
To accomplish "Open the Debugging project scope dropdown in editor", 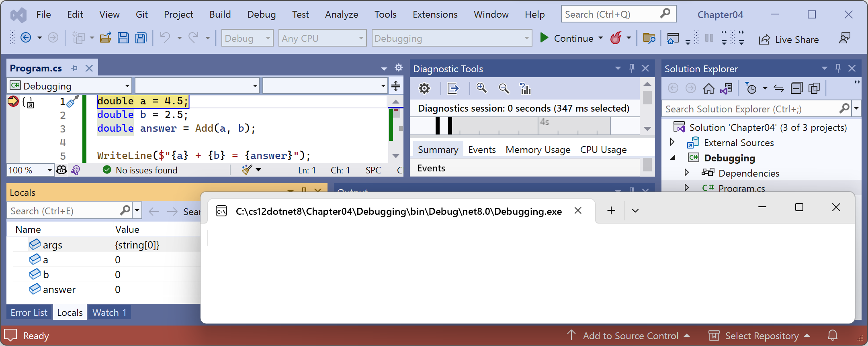I will coord(70,86).
